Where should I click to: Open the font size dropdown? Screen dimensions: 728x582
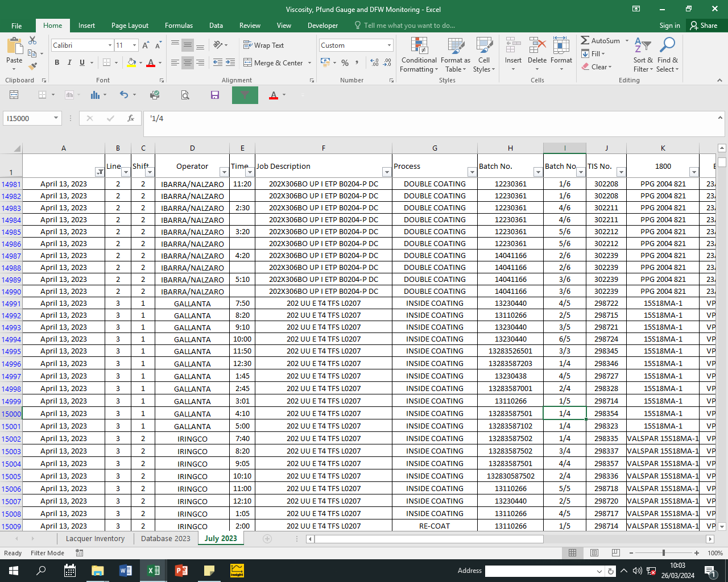click(x=134, y=45)
